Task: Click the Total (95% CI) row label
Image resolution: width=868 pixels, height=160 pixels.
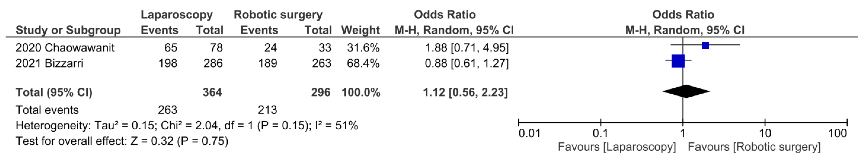Action: point(54,92)
